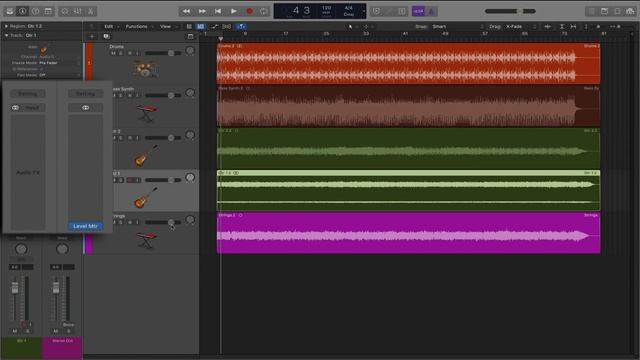Collapse the Track: Gtr 1 inspector section

6,36
